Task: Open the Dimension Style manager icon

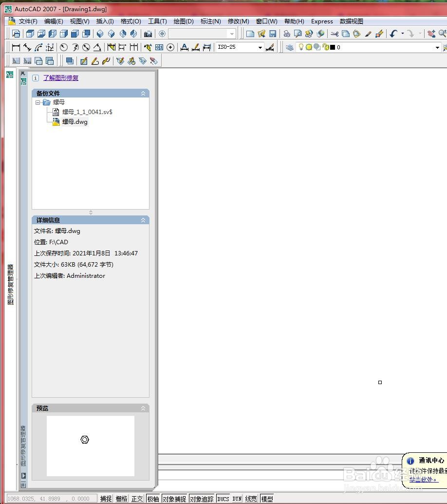Action: click(270, 48)
